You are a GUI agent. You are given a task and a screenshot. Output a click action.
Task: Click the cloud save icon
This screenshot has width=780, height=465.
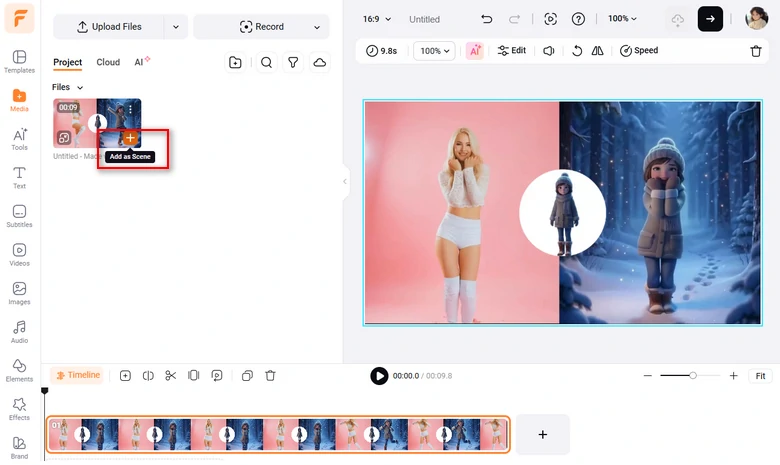678,19
